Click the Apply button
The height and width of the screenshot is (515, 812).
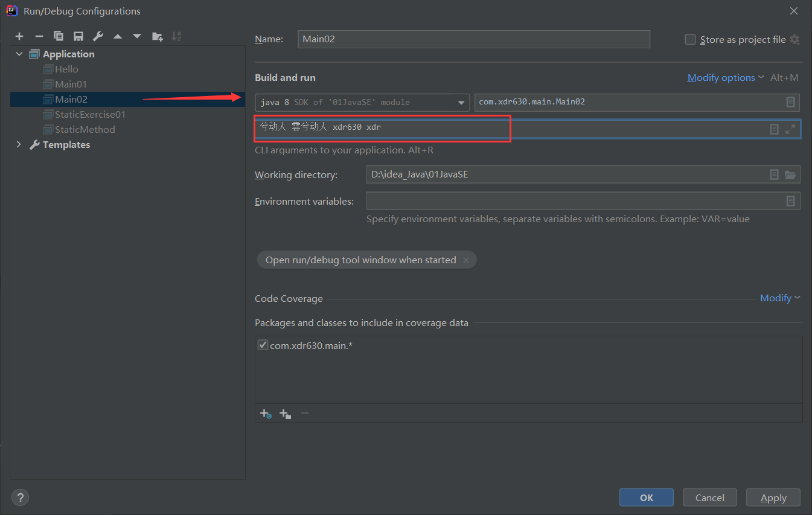773,497
